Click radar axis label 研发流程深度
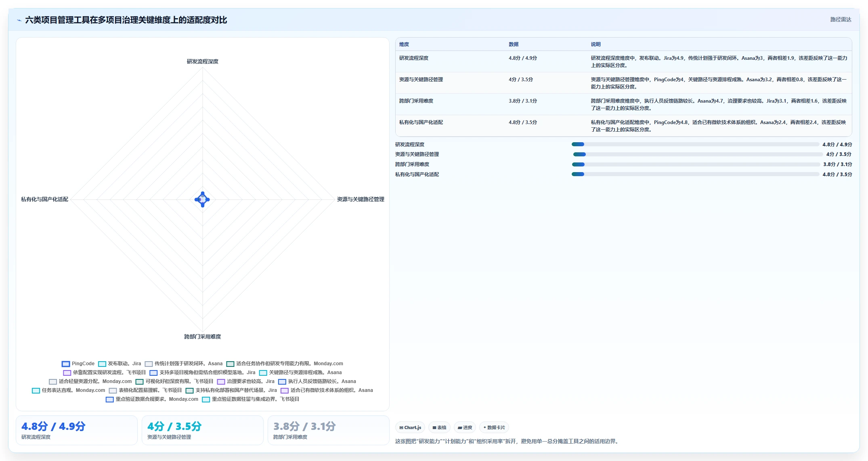Image resolution: width=868 pixels, height=461 pixels. click(x=203, y=61)
